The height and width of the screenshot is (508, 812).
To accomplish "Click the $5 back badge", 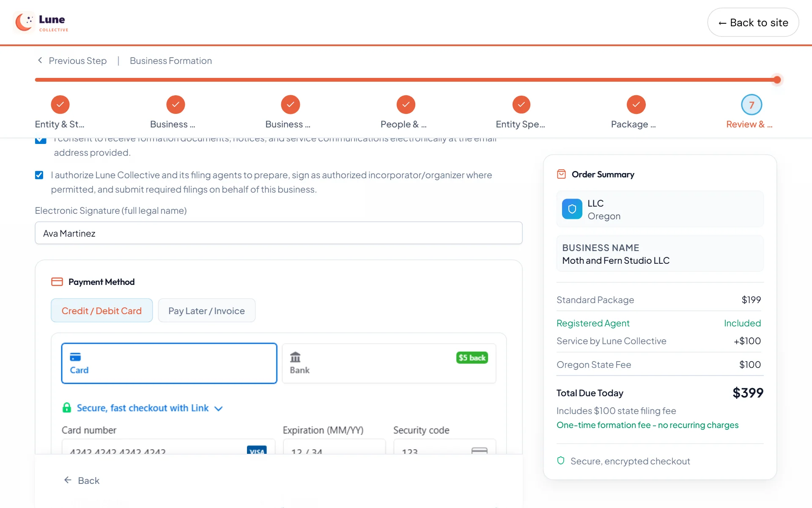I will [472, 358].
